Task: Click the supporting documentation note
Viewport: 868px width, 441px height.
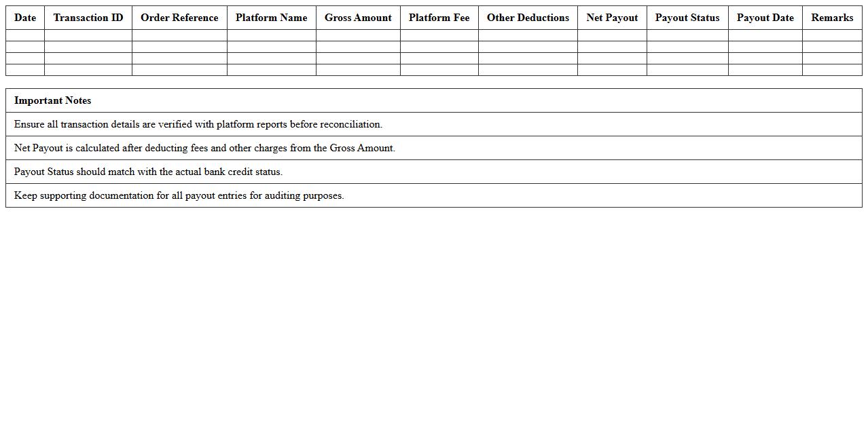Action: [179, 195]
